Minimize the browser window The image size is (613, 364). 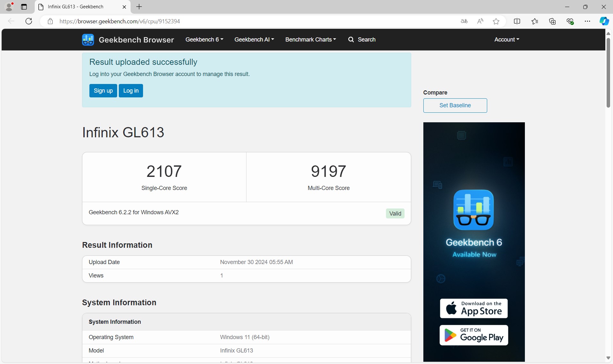(567, 7)
